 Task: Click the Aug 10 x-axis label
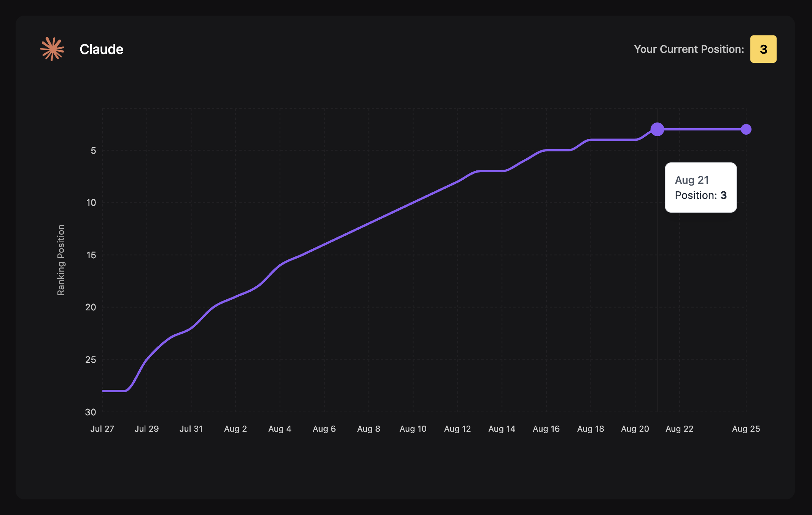click(413, 429)
